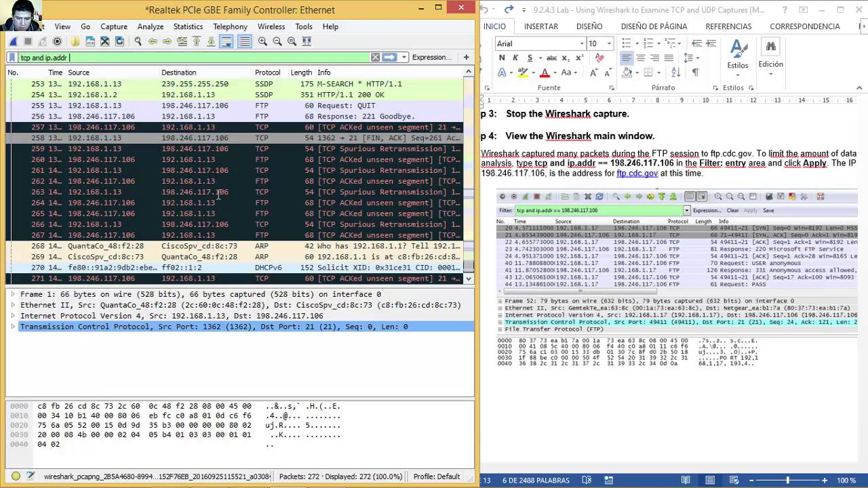Start capture with the shark fin icon
The image size is (868, 488).
13,41
